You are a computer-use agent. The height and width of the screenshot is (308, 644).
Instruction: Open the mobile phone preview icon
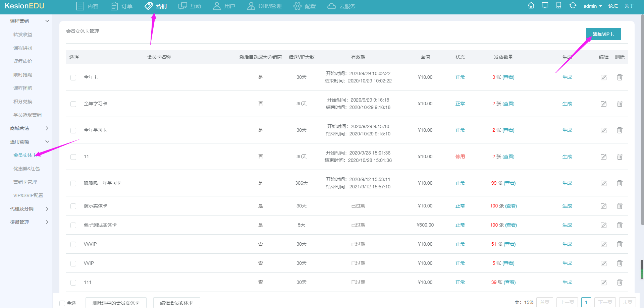[559, 6]
